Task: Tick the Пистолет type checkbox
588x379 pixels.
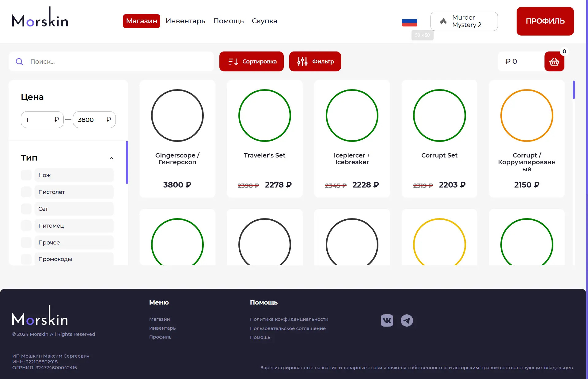Action: pos(26,192)
